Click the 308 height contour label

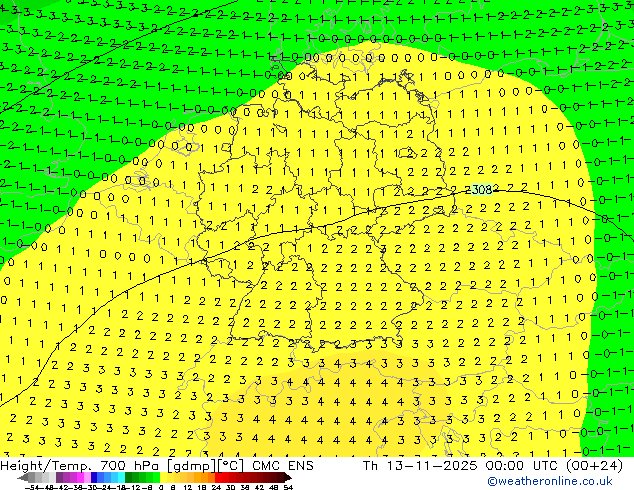tap(482, 189)
